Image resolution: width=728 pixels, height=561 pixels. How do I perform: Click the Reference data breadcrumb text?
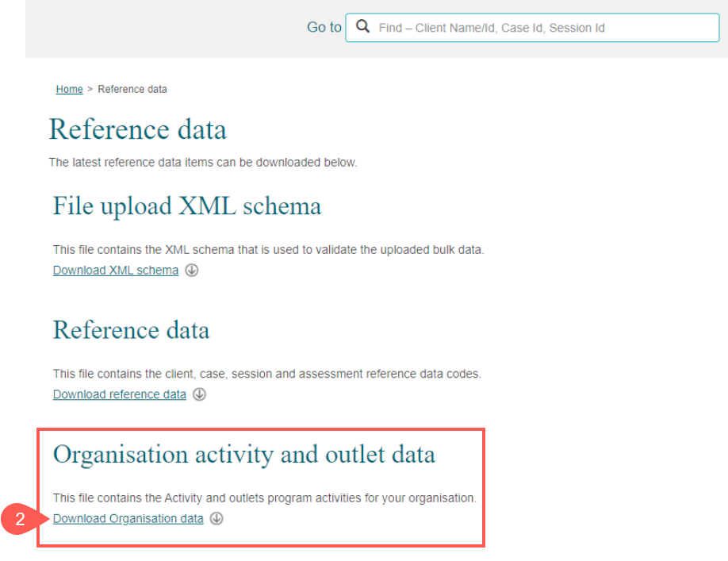pos(132,90)
